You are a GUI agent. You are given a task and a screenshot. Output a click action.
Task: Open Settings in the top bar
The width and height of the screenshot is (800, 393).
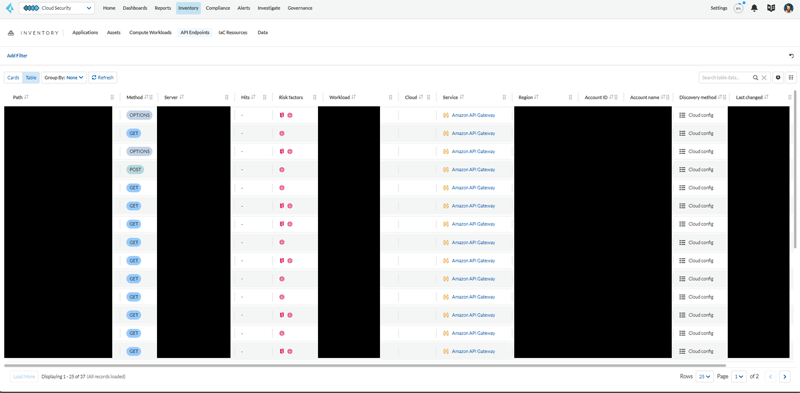click(x=719, y=8)
